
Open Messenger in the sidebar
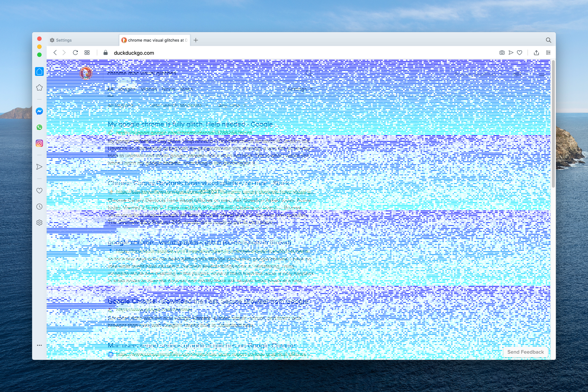pos(39,111)
